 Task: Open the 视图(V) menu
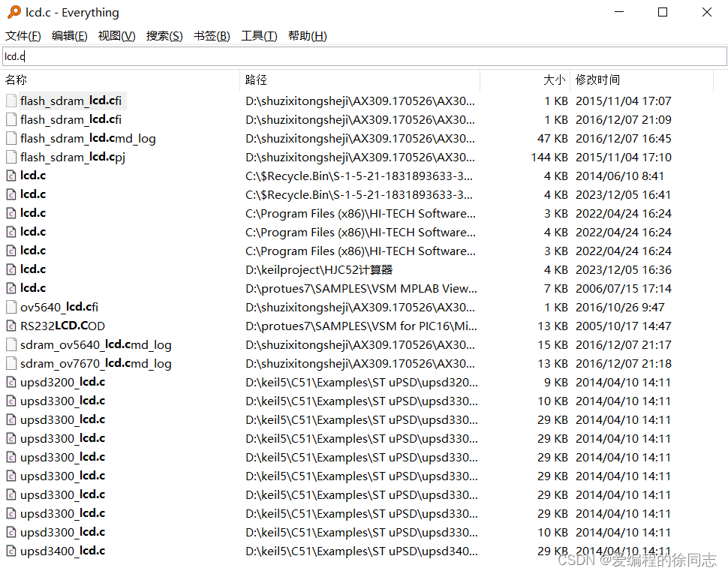(x=116, y=35)
